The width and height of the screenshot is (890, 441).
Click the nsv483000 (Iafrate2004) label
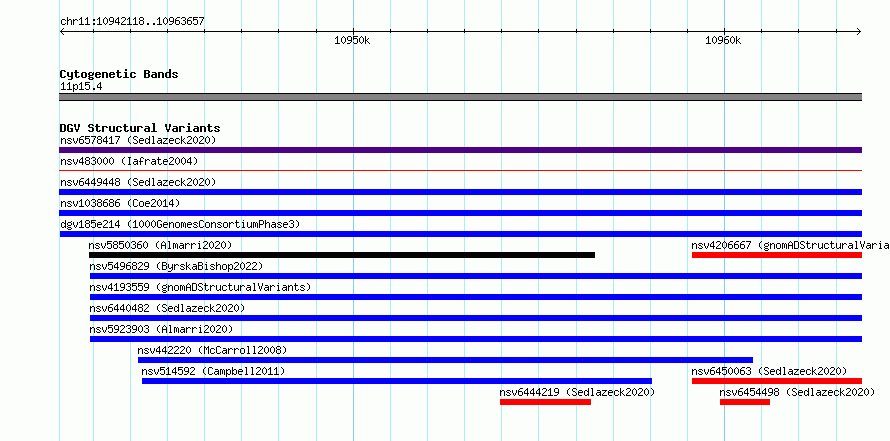(x=129, y=161)
